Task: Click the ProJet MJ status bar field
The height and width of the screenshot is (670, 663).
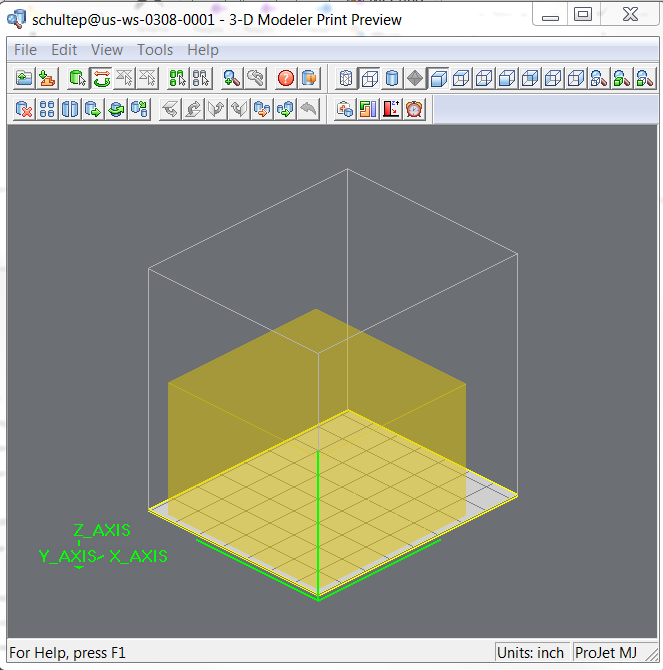Action: (606, 653)
